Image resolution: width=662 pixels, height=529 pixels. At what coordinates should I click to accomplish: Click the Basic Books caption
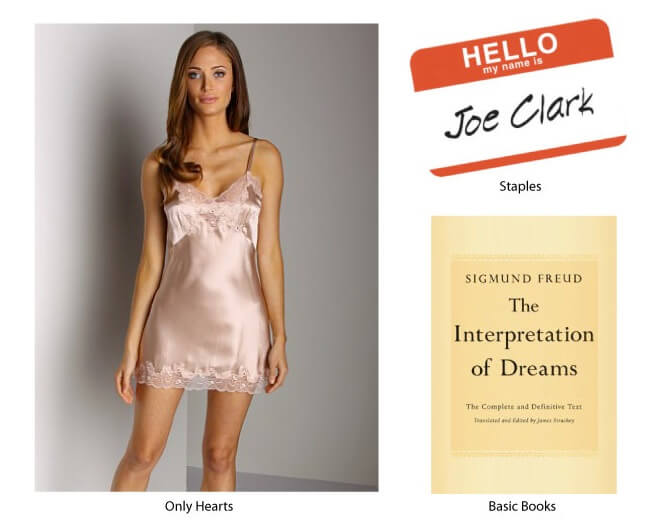[522, 506]
